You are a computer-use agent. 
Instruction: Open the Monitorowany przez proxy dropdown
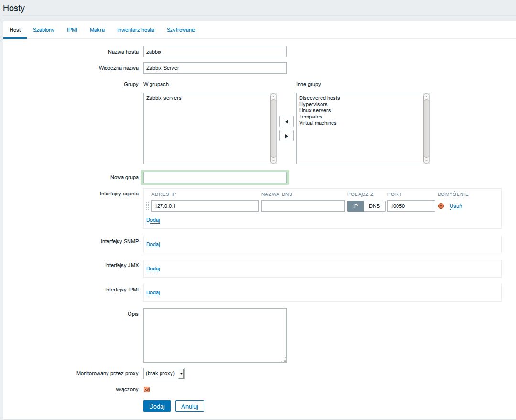164,374
